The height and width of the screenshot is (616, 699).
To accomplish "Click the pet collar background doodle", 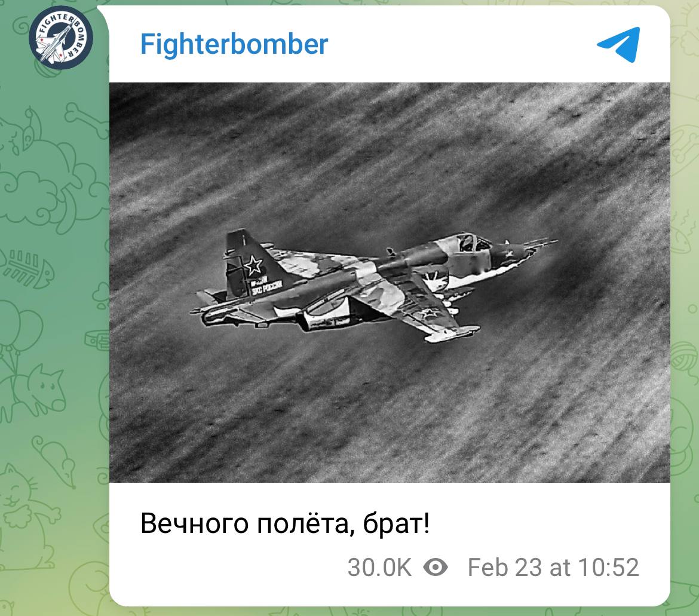I will click(x=98, y=341).
